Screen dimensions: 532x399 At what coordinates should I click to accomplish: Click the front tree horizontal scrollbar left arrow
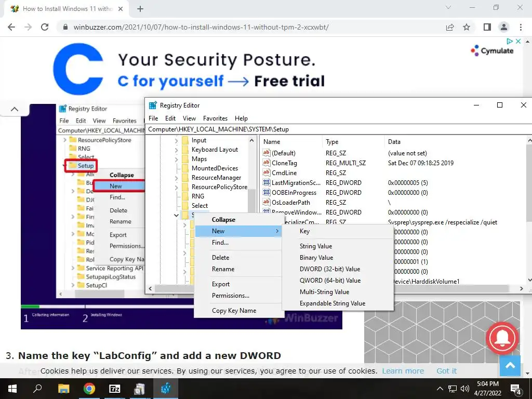coord(150,289)
